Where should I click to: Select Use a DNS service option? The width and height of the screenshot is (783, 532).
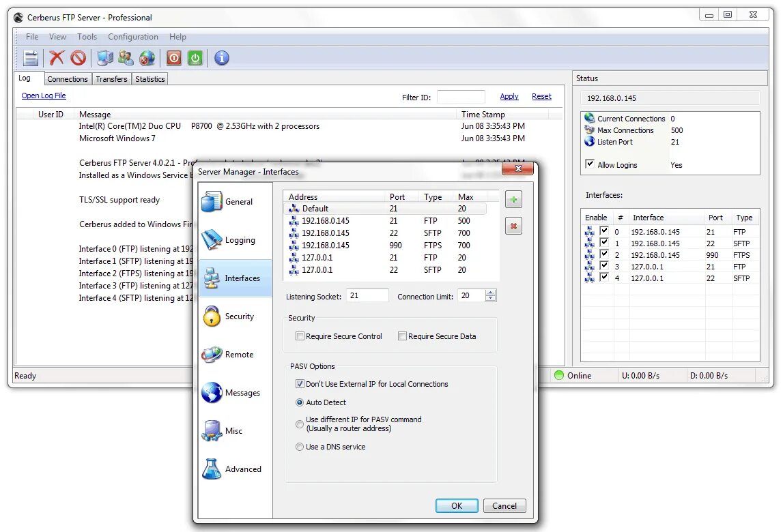tap(300, 447)
